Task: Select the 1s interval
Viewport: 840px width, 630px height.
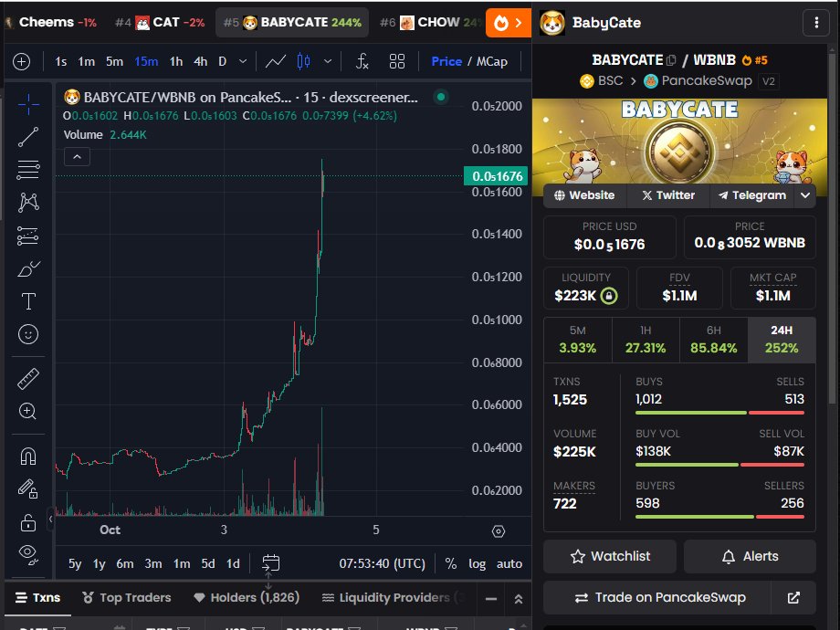Action: 60,61
